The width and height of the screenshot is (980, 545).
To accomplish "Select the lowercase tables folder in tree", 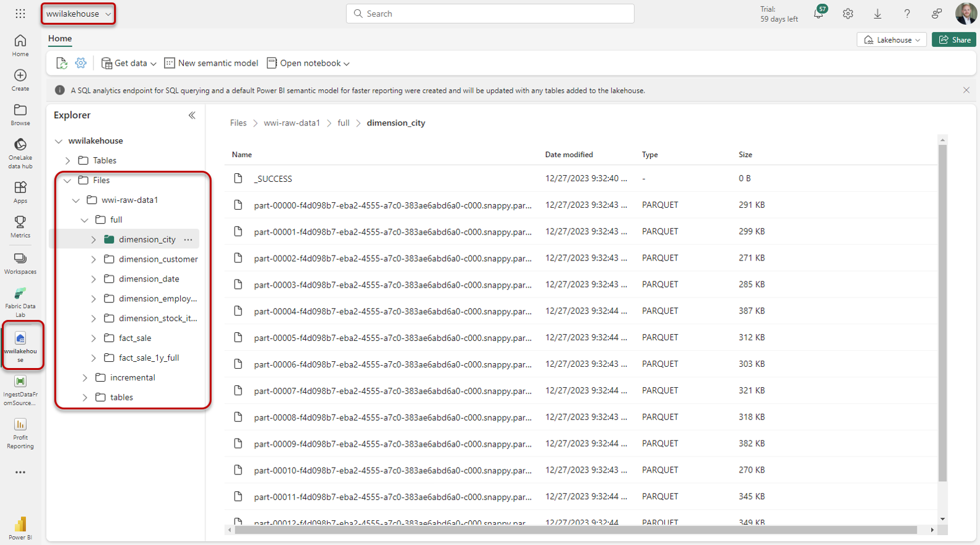I will click(x=121, y=397).
